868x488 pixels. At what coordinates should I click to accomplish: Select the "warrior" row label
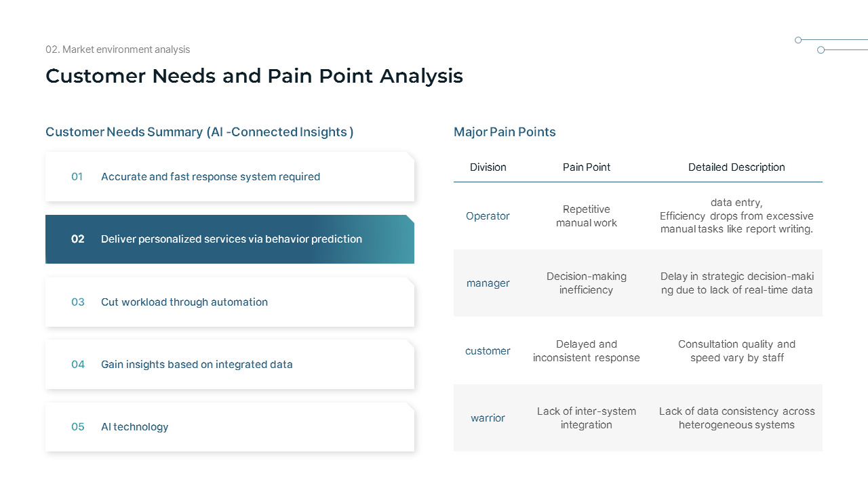[x=488, y=418]
